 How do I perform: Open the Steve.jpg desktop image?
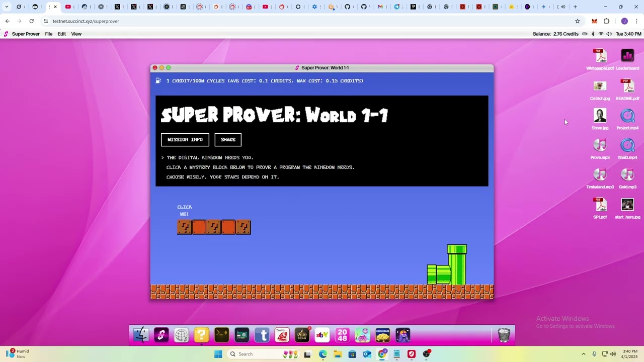coord(600,119)
